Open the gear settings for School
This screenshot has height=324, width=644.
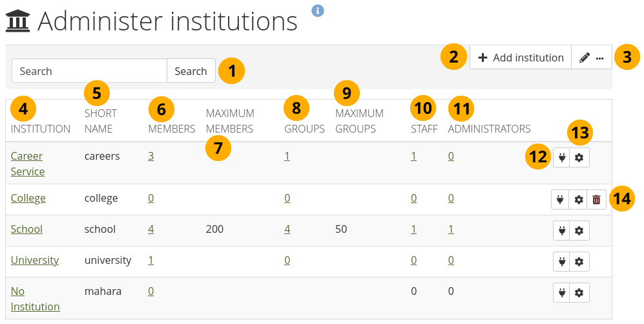tap(579, 230)
